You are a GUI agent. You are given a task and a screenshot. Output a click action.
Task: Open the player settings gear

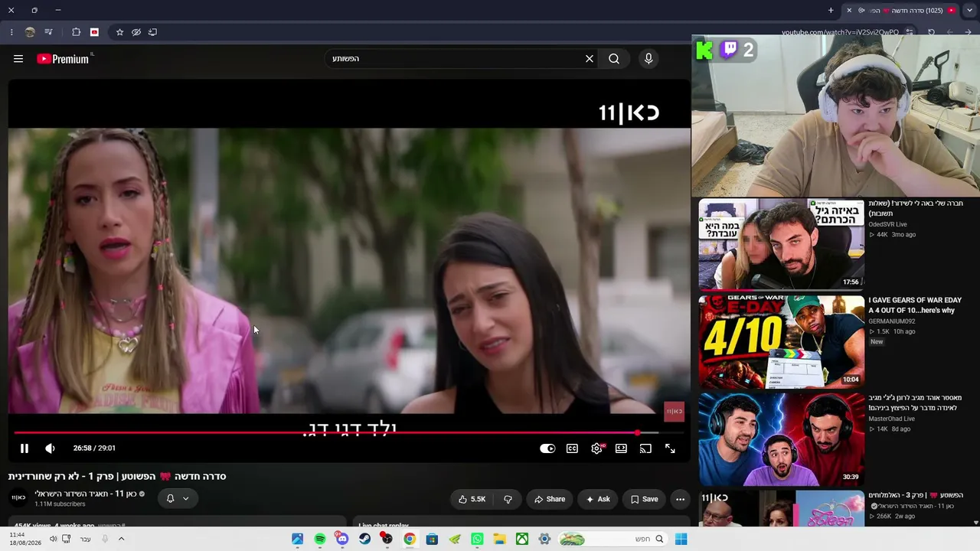click(596, 448)
